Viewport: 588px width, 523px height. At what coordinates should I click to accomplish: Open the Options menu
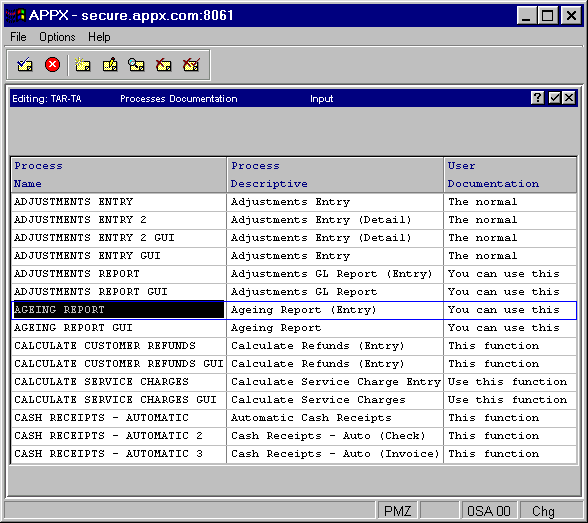click(57, 37)
